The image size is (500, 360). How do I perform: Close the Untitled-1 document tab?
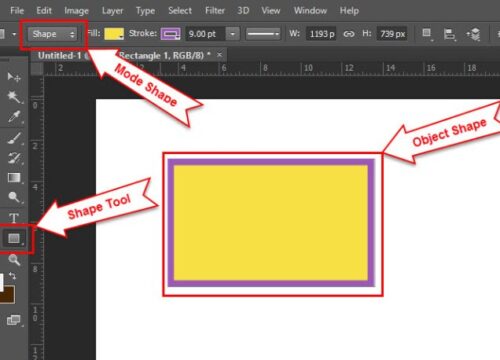point(219,55)
